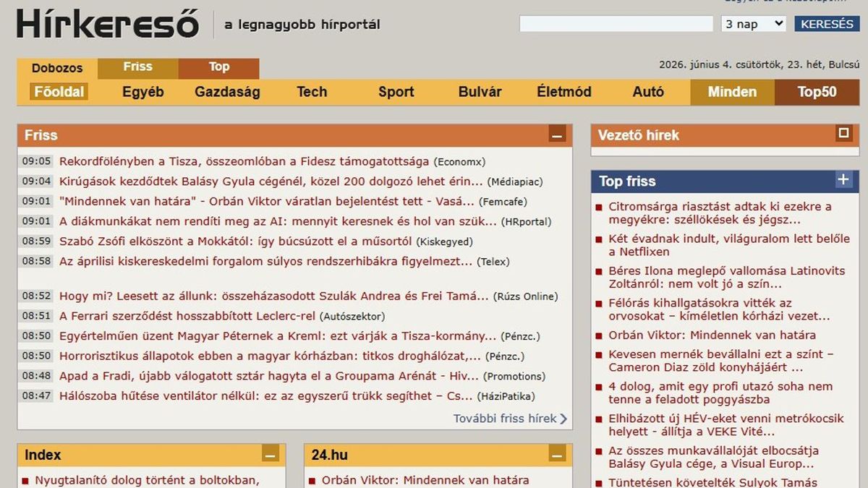
Task: Open Rekordfölényben a Tisza headline
Action: pos(244,161)
